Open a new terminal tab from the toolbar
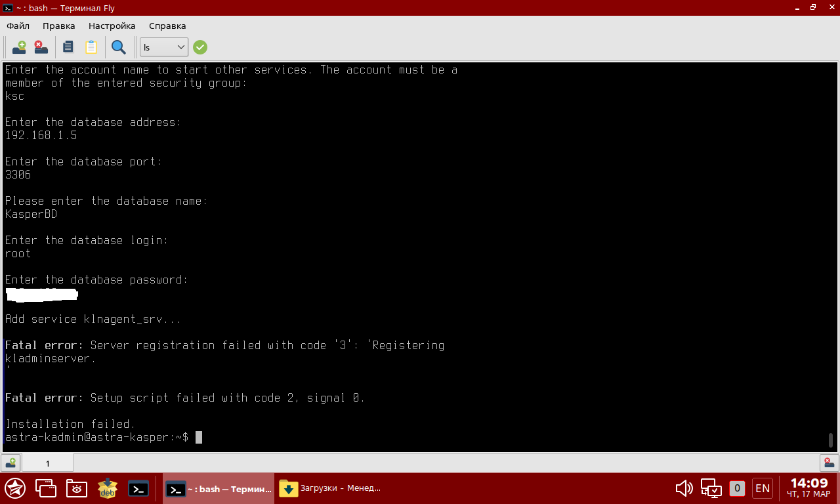840x504 pixels. (x=19, y=47)
